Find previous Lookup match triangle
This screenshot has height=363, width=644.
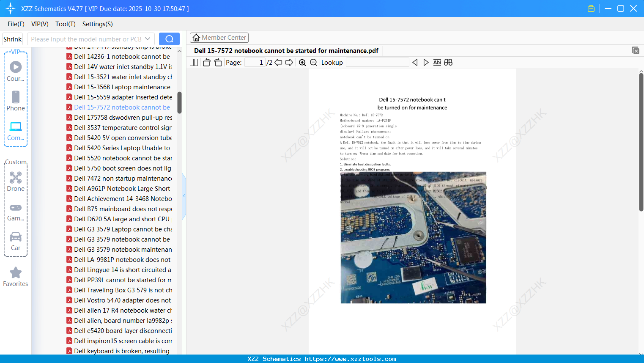coord(415,63)
